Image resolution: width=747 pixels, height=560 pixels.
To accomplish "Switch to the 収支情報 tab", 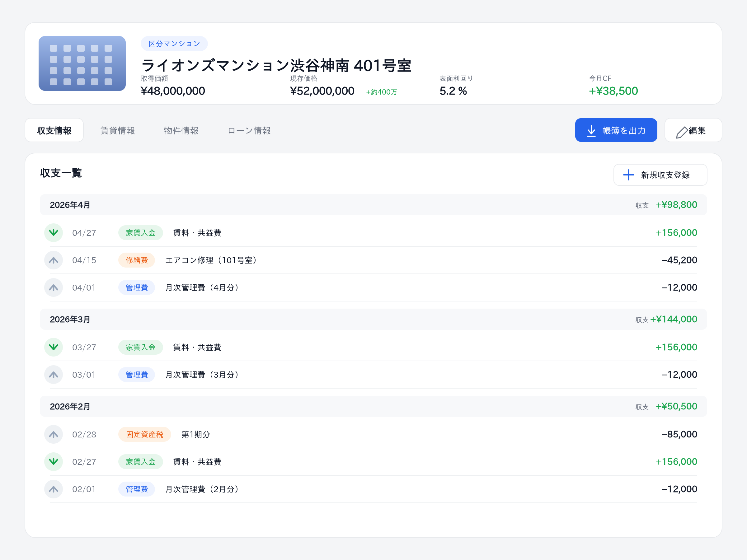I will (54, 130).
